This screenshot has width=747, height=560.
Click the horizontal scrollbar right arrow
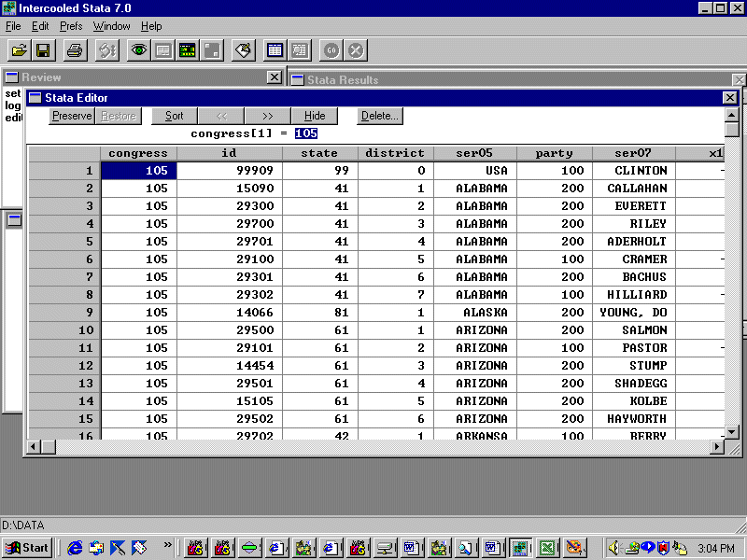716,447
